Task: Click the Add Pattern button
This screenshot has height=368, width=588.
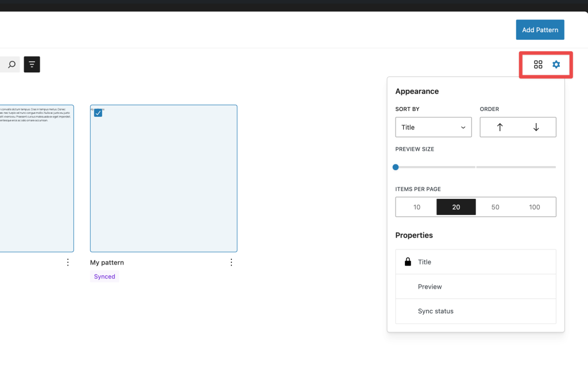Action: (540, 29)
